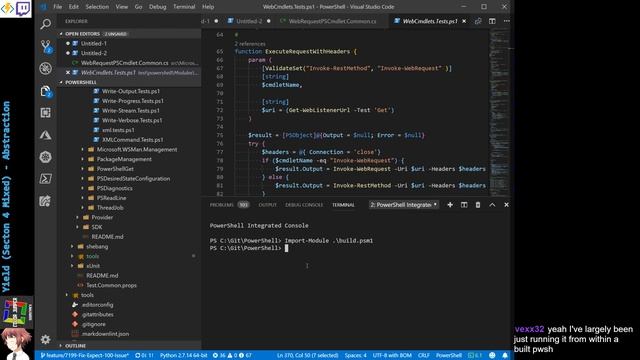Image resolution: width=640 pixels, height=360 pixels.
Task: Expand the PackageManagement folder
Action: pyautogui.click(x=124, y=159)
